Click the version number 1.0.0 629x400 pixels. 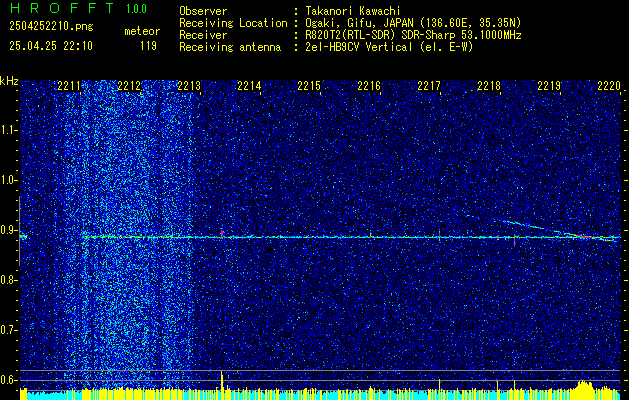[x=136, y=9]
